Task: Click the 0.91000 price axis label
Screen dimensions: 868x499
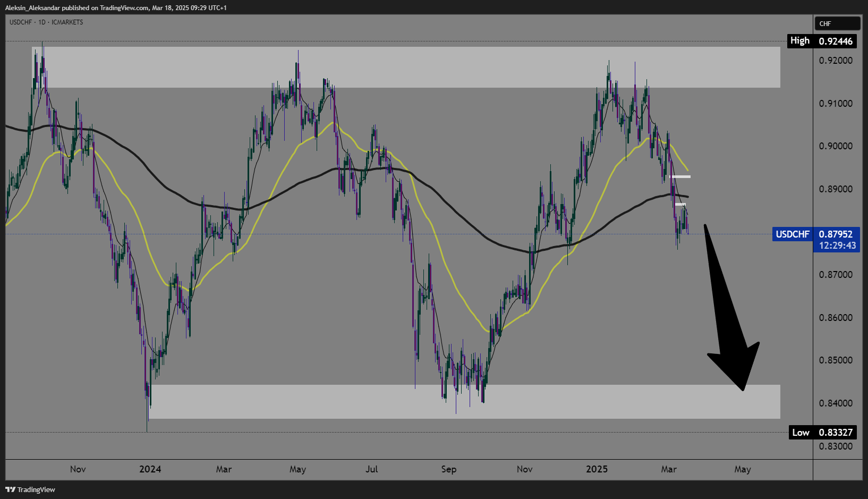Action: coord(836,104)
